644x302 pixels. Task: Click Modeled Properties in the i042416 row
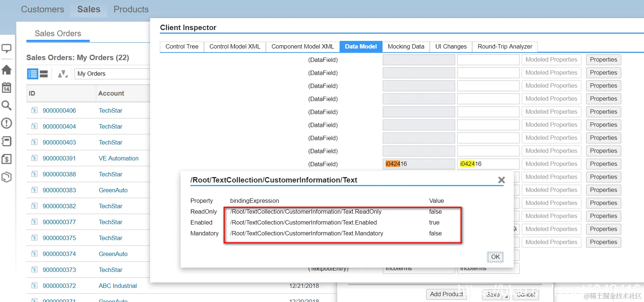[x=551, y=164]
